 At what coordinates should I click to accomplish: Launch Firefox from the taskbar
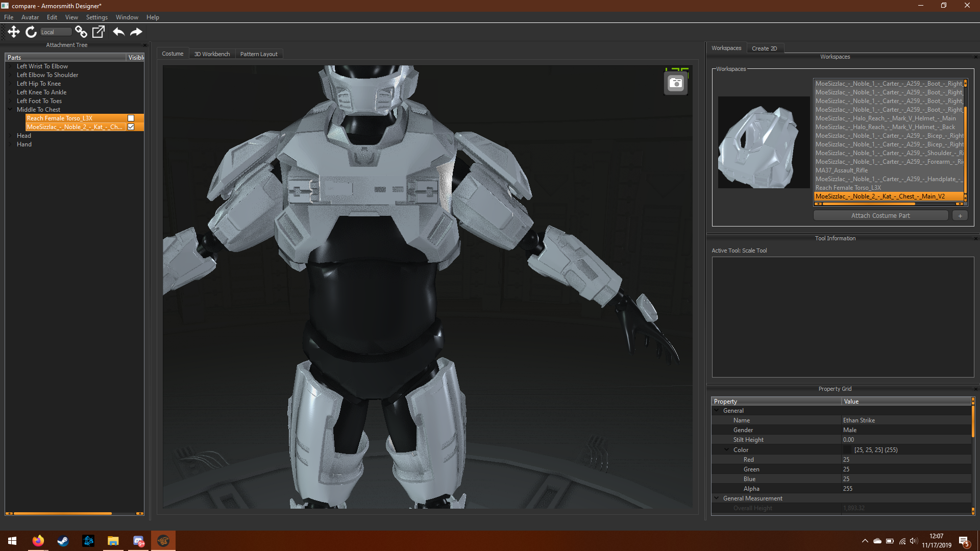coord(38,541)
